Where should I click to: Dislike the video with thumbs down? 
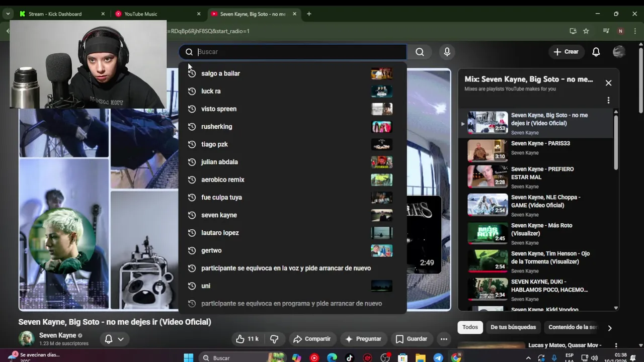274,339
